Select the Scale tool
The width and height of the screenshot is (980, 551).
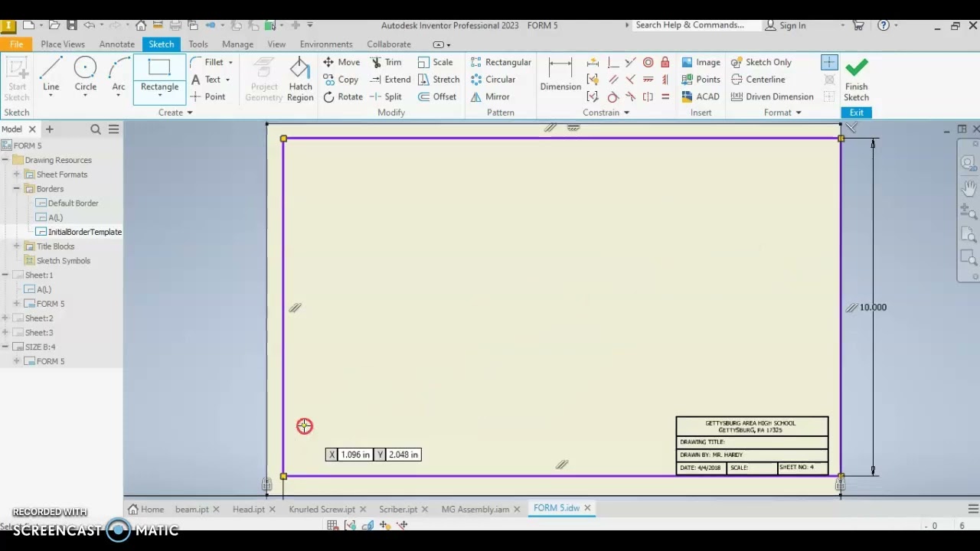pyautogui.click(x=435, y=62)
